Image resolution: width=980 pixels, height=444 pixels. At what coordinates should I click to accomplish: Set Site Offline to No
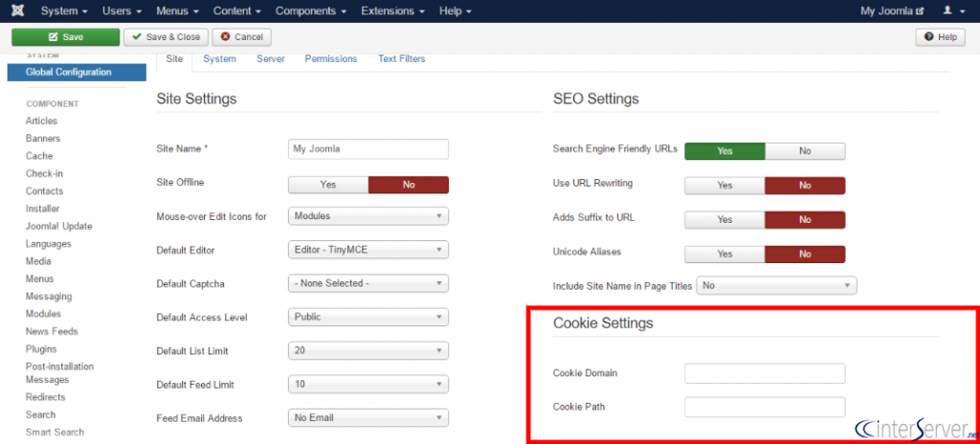click(x=409, y=185)
